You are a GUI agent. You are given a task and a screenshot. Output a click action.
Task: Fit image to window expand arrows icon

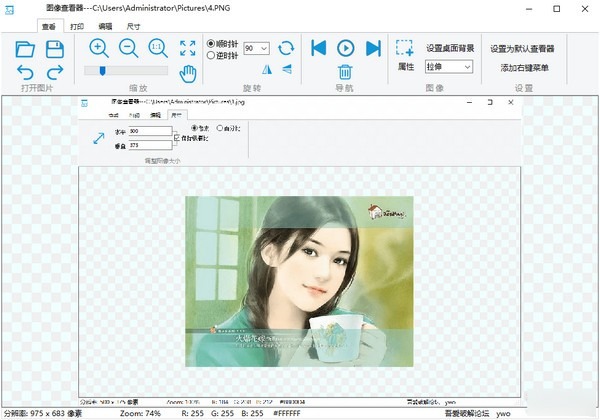coord(188,48)
